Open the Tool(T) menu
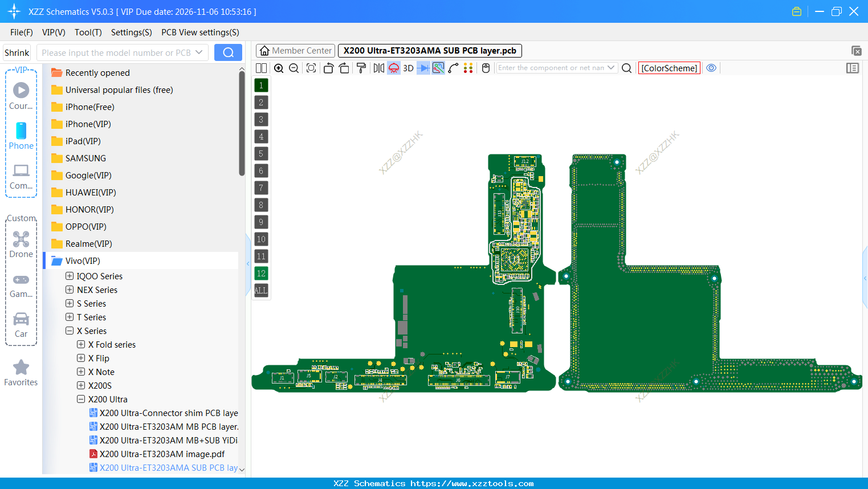The image size is (868, 489). [88, 32]
